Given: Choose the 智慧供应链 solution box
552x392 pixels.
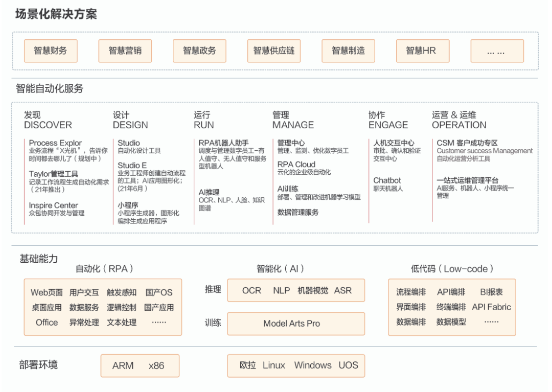Looking at the screenshot, I should [x=274, y=51].
